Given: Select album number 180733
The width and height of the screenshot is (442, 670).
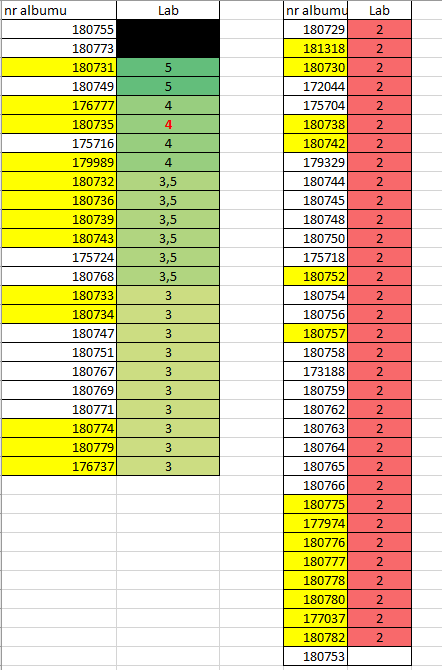Looking at the screenshot, I should click(59, 296).
